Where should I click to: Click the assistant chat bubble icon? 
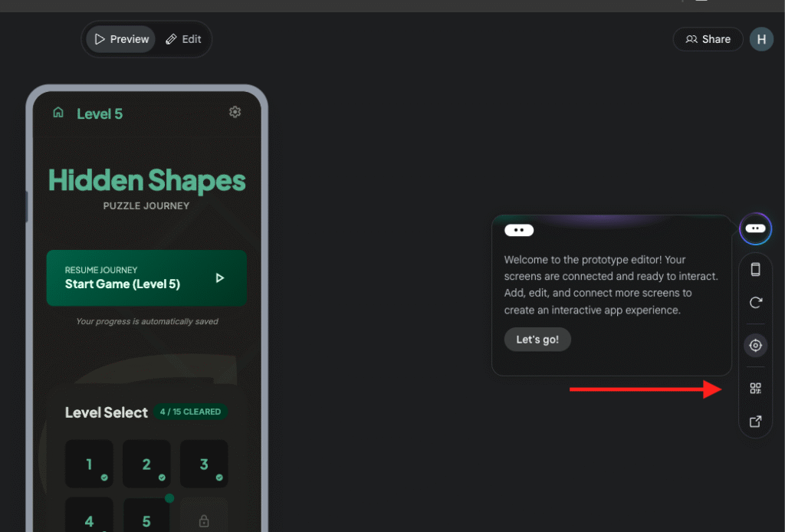(x=755, y=228)
